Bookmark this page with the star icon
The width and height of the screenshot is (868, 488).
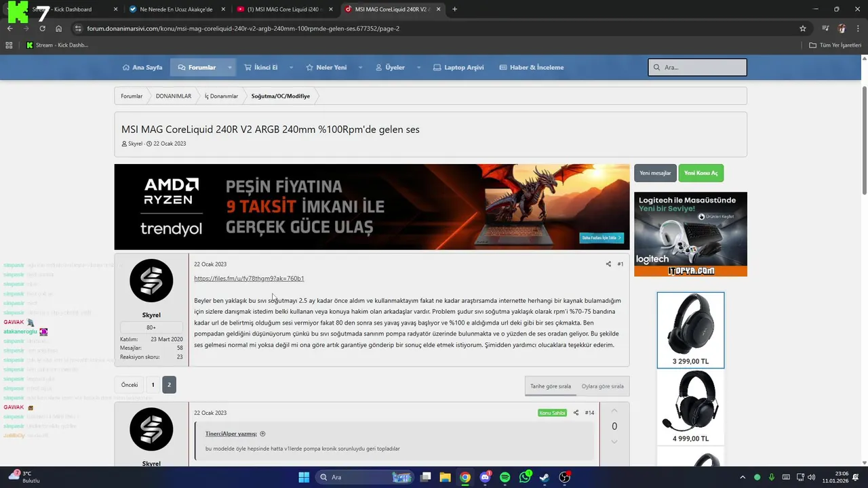click(803, 28)
